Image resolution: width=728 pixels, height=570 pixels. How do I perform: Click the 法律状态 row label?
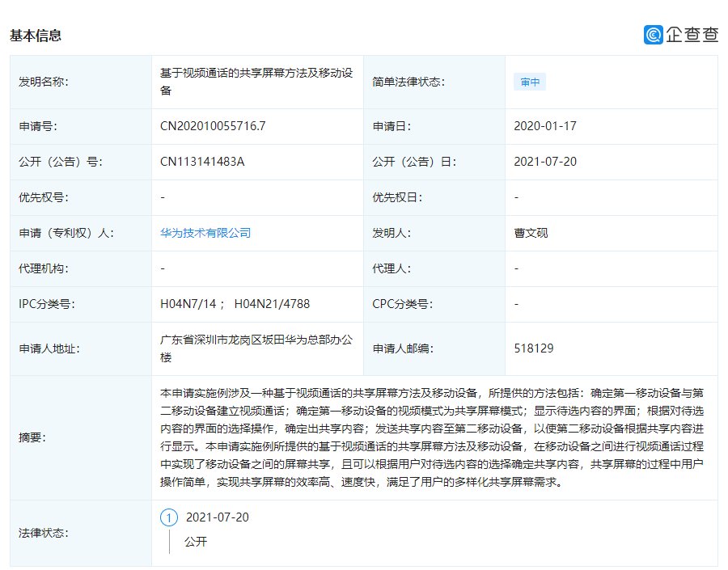pos(43,533)
